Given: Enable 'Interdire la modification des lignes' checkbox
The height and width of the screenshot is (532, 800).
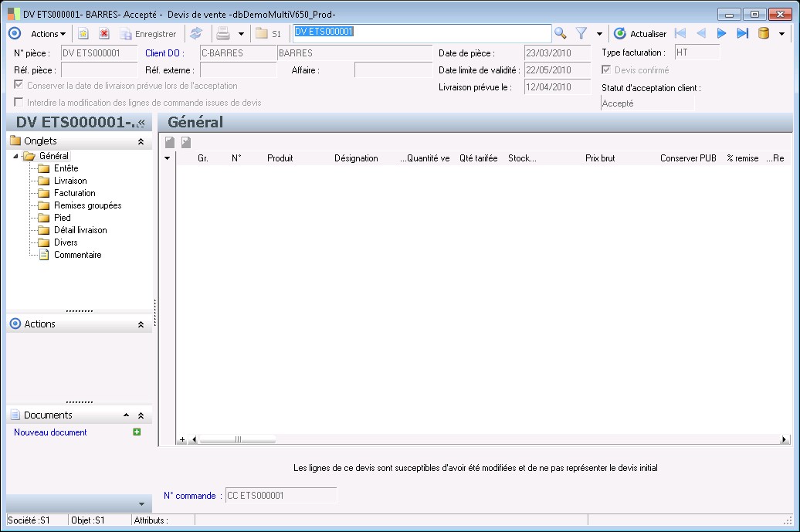Looking at the screenshot, I should (x=19, y=102).
